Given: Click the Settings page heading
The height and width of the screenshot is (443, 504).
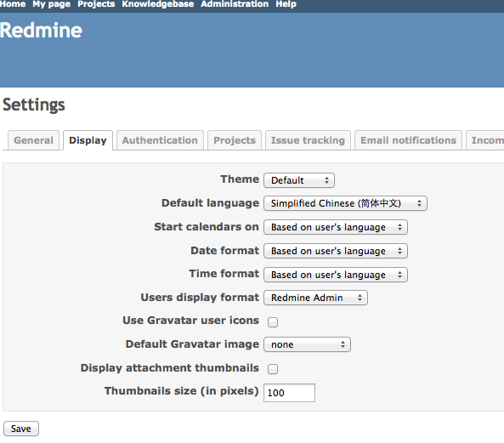Looking at the screenshot, I should click(x=34, y=105).
